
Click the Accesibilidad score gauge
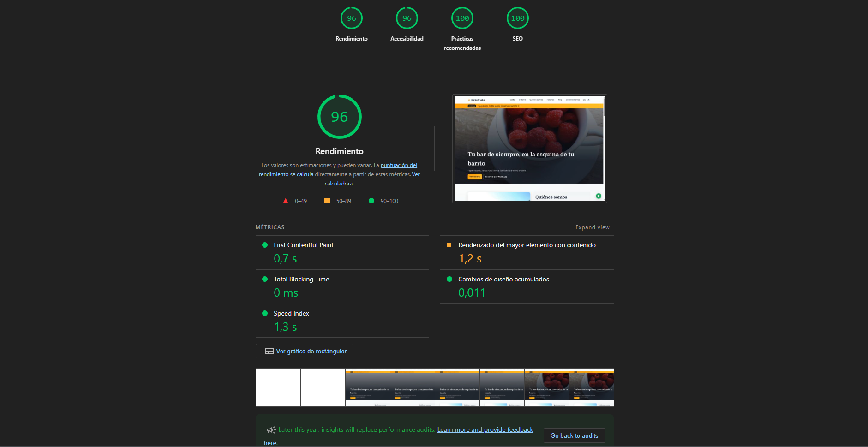(x=407, y=19)
